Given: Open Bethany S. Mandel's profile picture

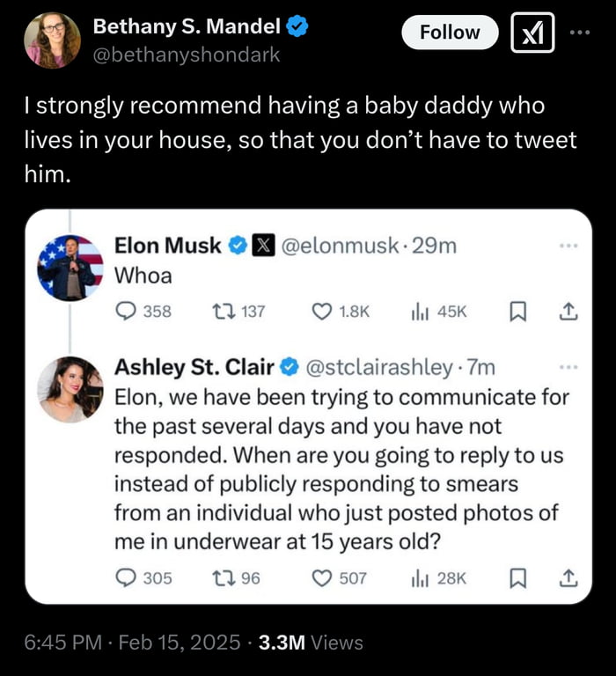Looking at the screenshot, I should point(52,40).
